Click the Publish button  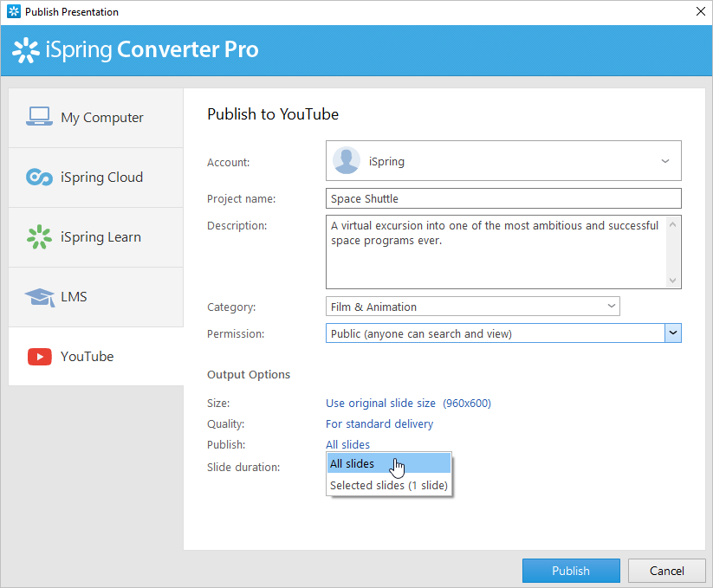[571, 571]
